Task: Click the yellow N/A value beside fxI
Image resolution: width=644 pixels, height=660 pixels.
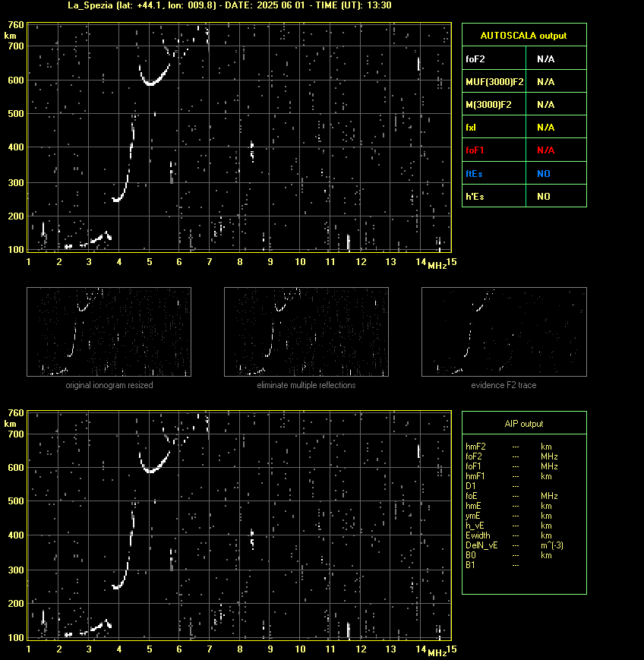Action: coord(545,127)
